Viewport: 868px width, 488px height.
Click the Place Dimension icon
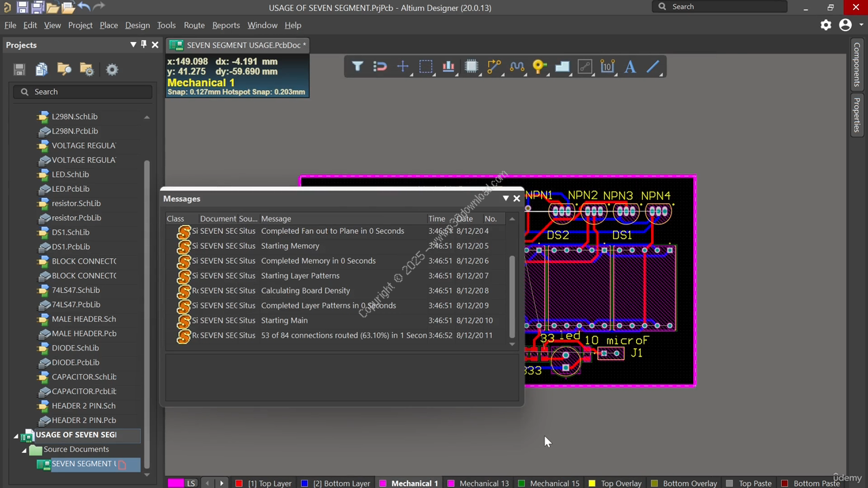(608, 66)
